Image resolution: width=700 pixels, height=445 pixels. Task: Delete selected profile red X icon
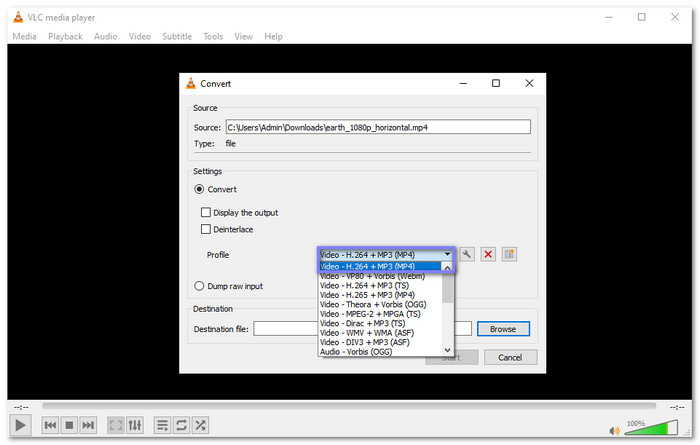[488, 254]
